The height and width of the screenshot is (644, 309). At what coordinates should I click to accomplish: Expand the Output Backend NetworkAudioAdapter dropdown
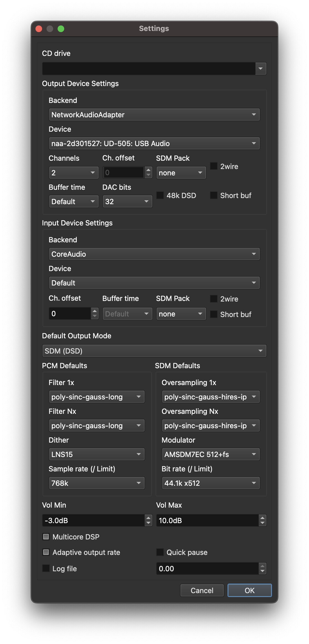(x=154, y=115)
